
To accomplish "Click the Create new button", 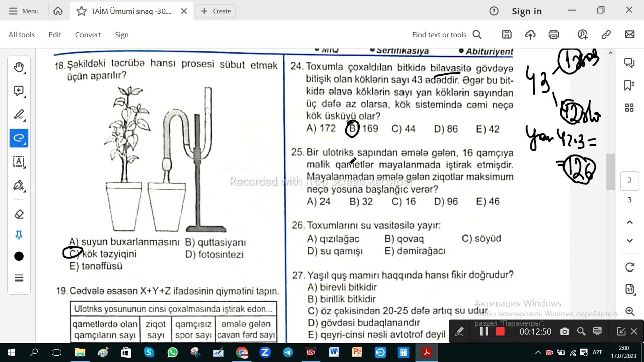I will tap(216, 11).
